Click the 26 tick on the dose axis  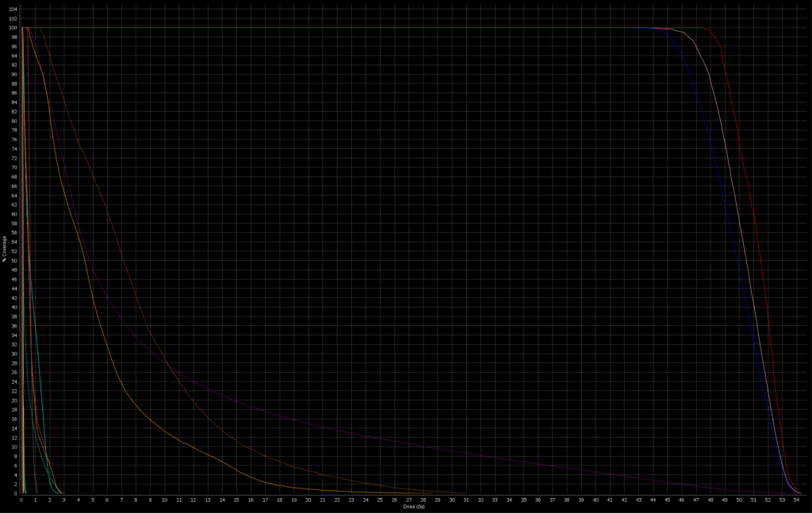coord(395,500)
